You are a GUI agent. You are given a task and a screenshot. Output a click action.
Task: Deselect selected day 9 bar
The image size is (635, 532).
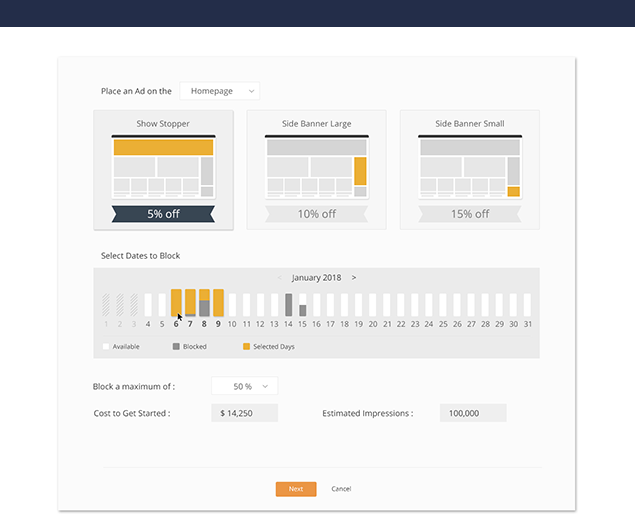point(218,303)
